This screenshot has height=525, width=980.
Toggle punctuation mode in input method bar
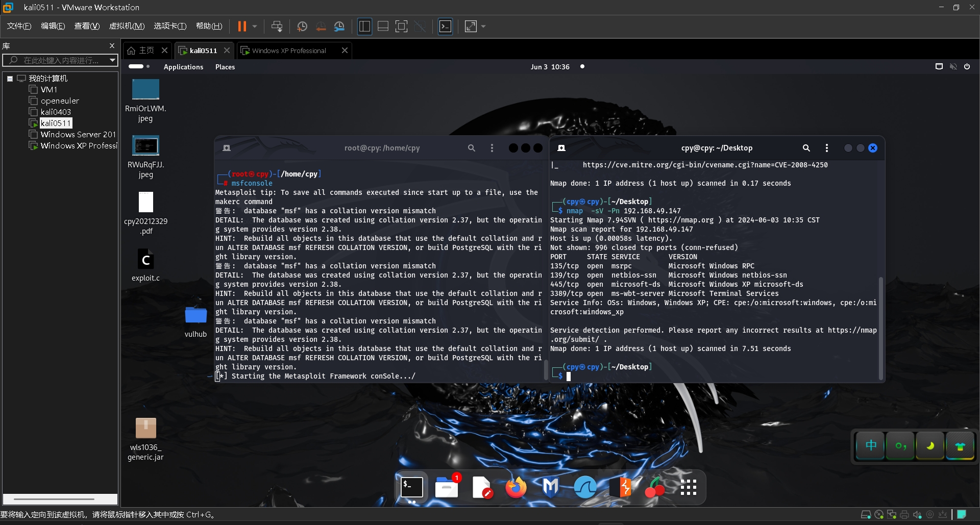click(901, 445)
